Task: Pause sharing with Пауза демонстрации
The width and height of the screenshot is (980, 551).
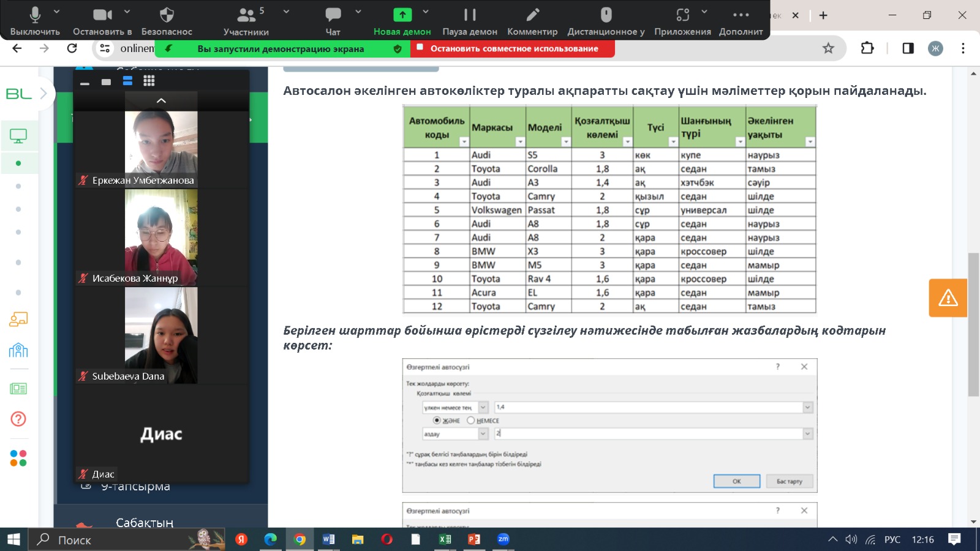Action: (470, 21)
